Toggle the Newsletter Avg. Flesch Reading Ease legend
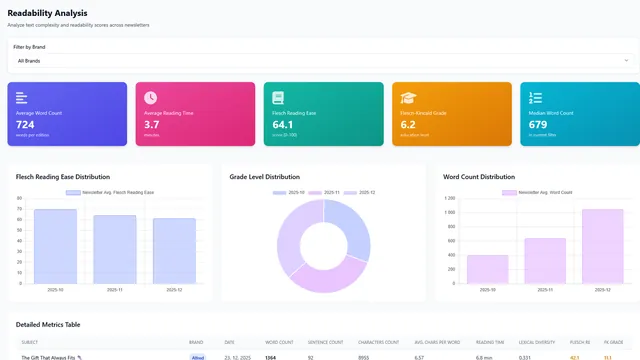The height and width of the screenshot is (360, 640). [x=110, y=192]
